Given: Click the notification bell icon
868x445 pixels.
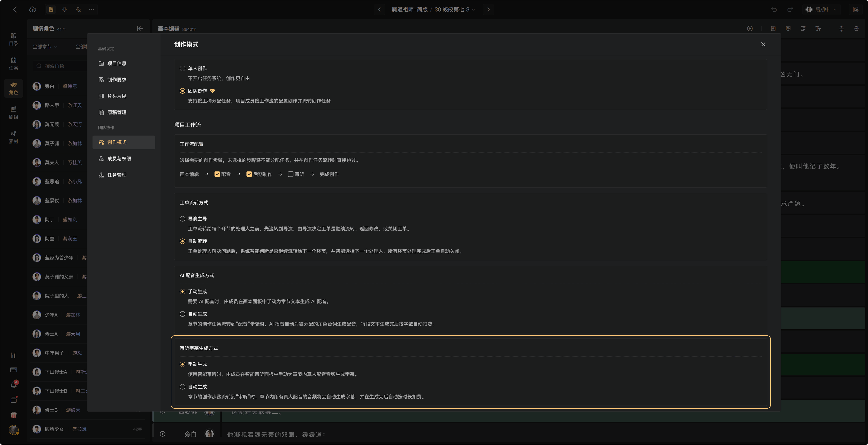Looking at the screenshot, I should pyautogui.click(x=14, y=385).
